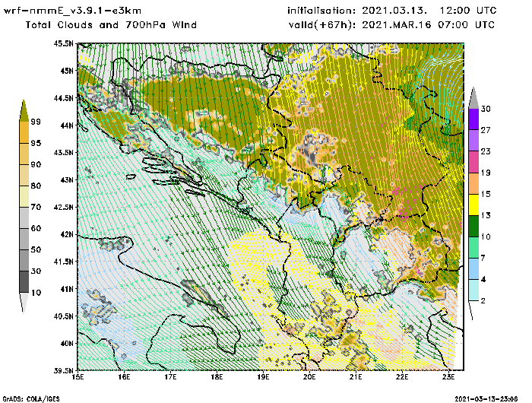Click the 42.5N latitude label
The height and width of the screenshot is (403, 532).
click(x=63, y=207)
